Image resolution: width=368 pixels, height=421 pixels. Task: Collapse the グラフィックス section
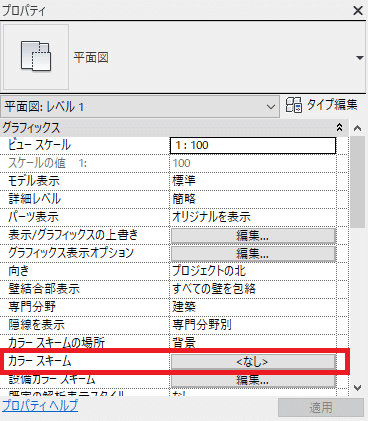click(x=339, y=127)
